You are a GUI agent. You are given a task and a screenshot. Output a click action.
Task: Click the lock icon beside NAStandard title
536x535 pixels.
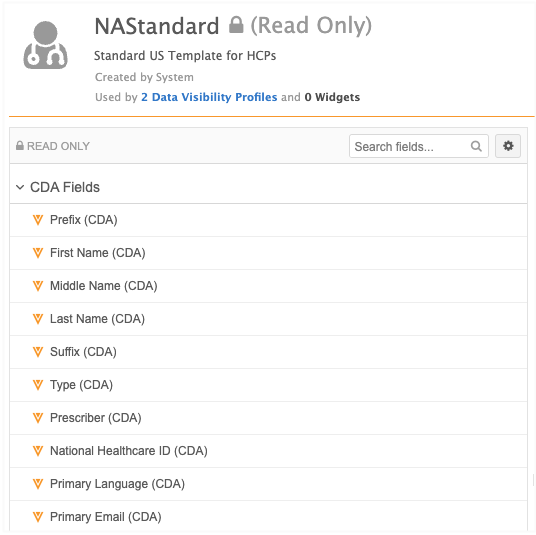tap(236, 25)
